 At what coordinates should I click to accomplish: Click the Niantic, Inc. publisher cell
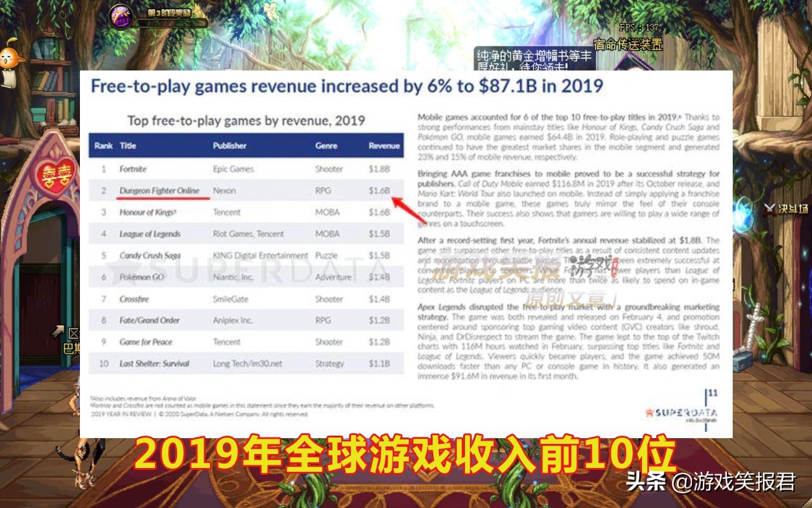(233, 277)
